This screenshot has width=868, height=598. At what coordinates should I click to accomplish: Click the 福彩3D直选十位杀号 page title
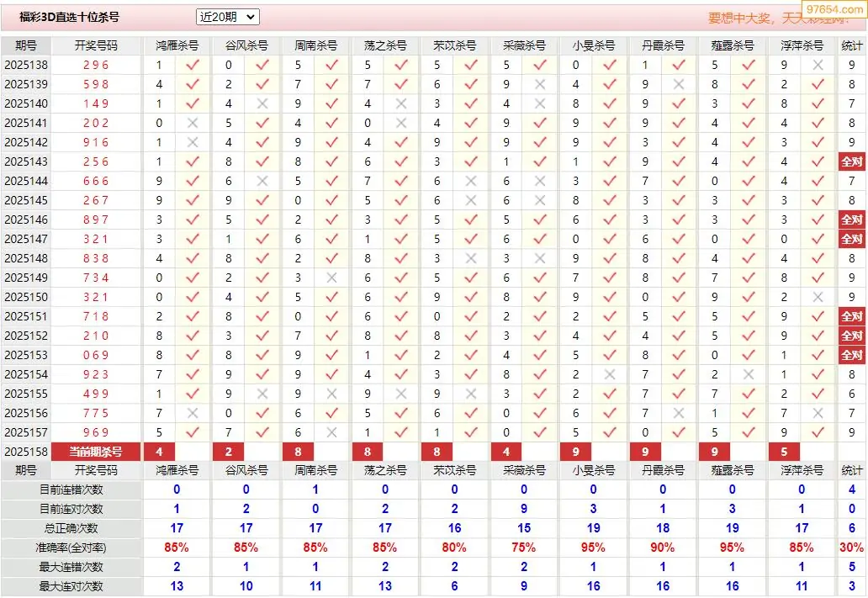(69, 17)
